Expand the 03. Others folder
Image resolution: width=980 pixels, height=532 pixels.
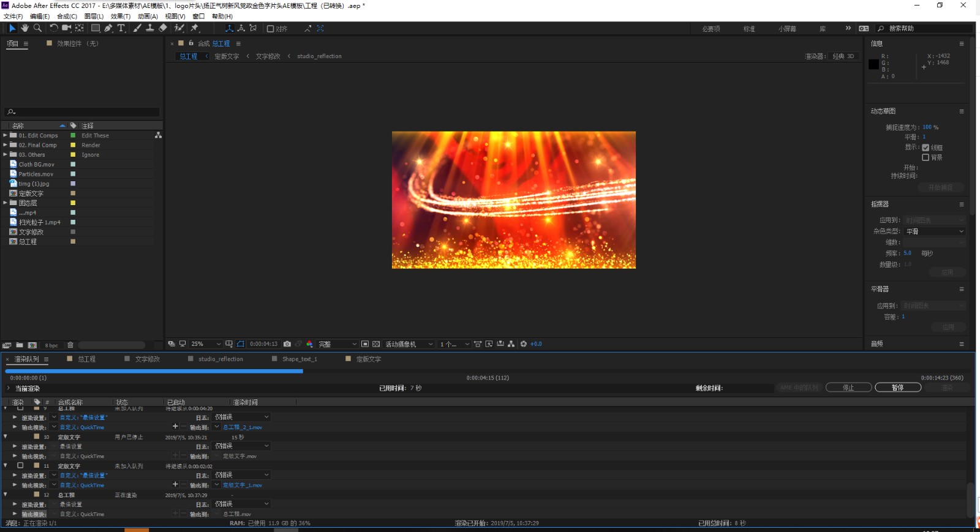(x=6, y=154)
